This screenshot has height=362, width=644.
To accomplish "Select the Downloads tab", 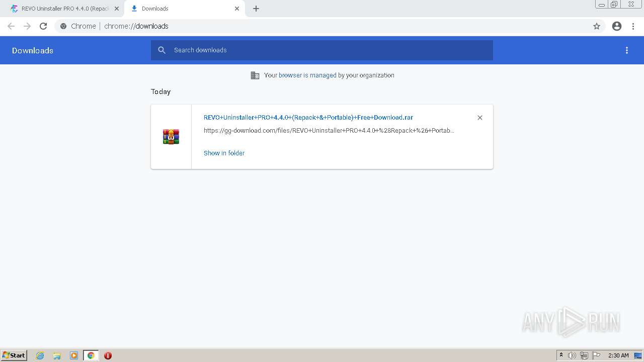I will tap(185, 9).
